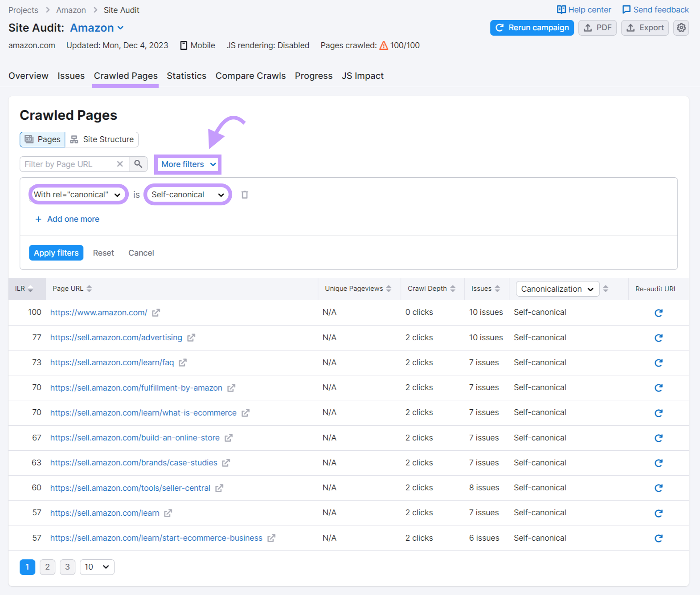Re-audit the https://www.amazon.com/ row
Viewport: 700px width, 595px height.
tap(658, 313)
